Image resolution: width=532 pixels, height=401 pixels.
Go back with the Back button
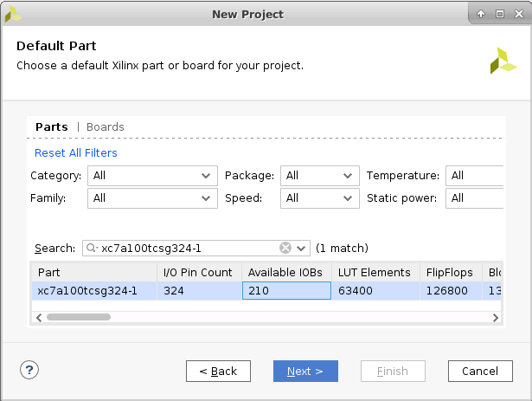(218, 372)
